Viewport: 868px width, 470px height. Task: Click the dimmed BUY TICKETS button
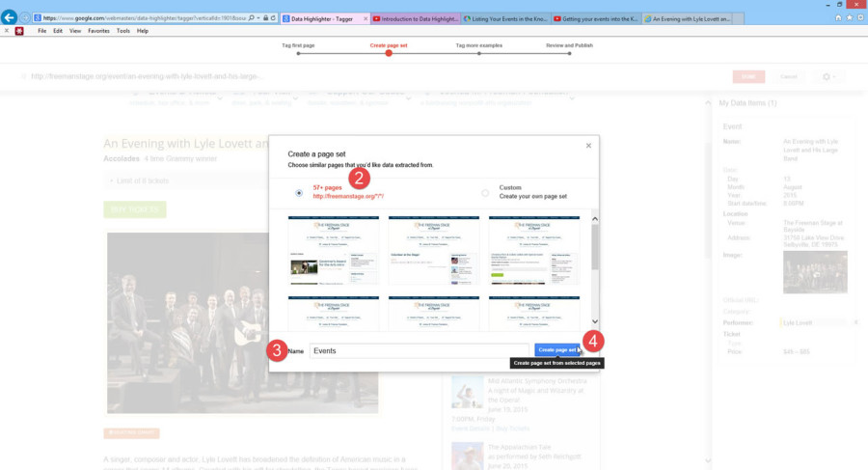pos(134,209)
